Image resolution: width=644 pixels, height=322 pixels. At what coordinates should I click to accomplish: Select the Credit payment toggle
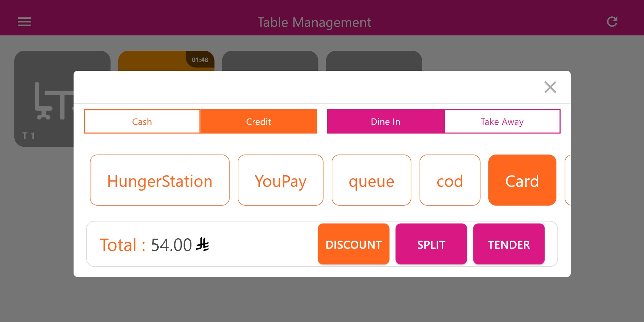point(258,122)
